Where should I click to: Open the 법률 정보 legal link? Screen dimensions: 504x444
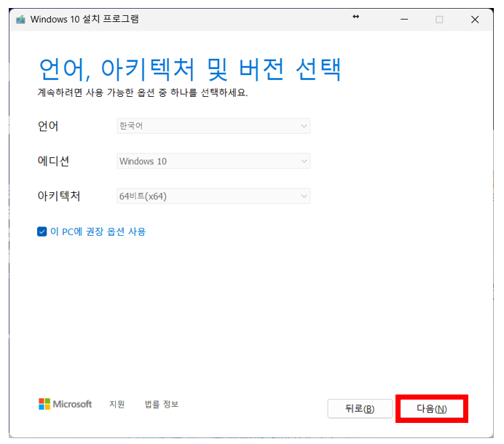[x=162, y=404]
